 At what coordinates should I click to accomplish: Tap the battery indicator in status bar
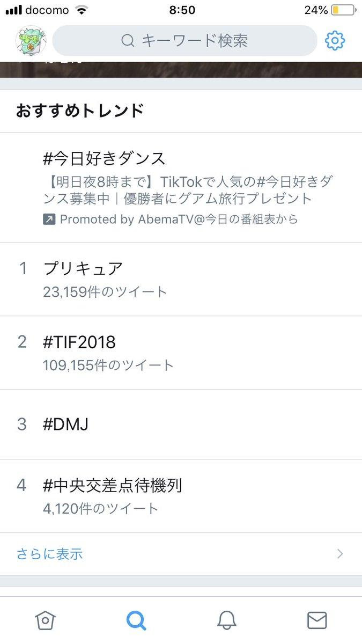pyautogui.click(x=343, y=10)
